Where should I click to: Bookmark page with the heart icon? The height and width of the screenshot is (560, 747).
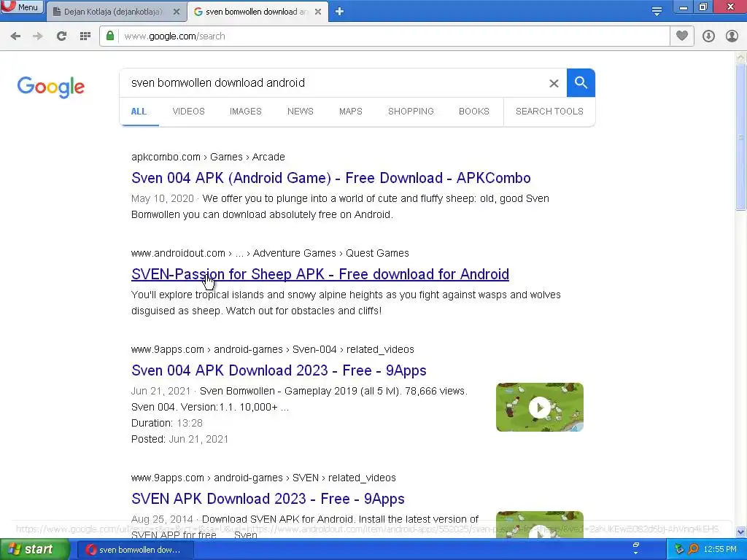[x=682, y=36]
